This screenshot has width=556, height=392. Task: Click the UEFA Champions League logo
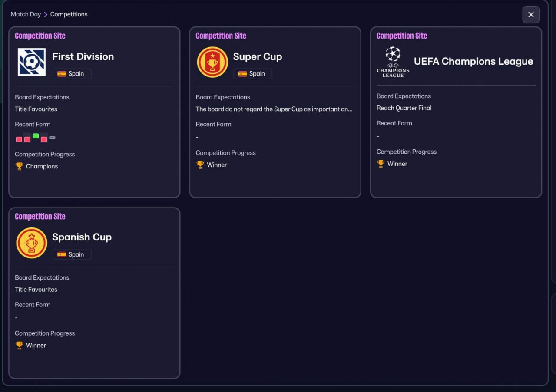(393, 62)
